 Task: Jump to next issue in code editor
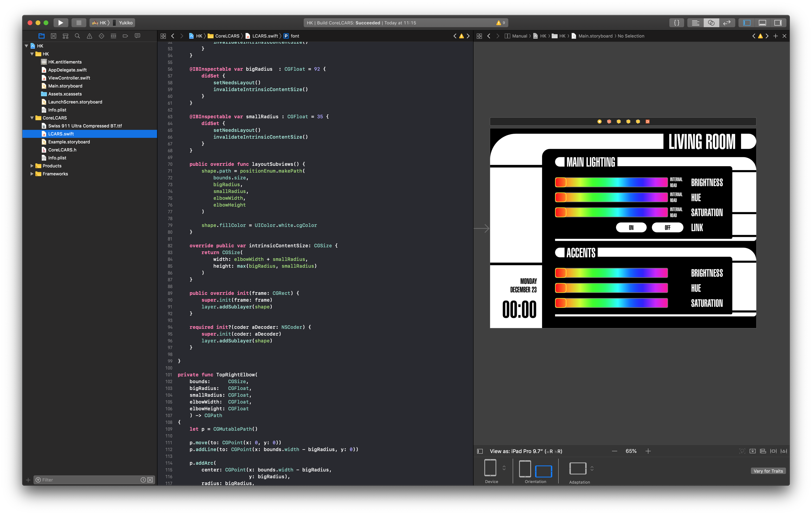(x=468, y=36)
